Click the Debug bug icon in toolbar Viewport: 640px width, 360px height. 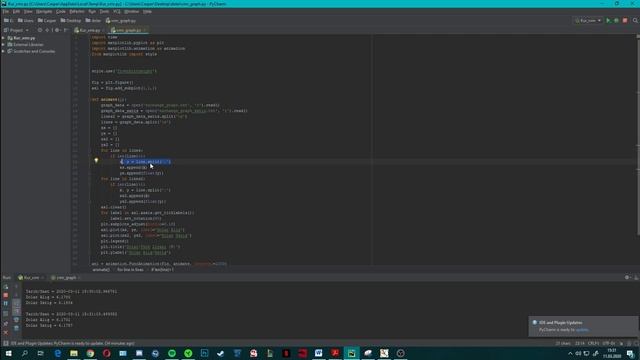coord(616,20)
